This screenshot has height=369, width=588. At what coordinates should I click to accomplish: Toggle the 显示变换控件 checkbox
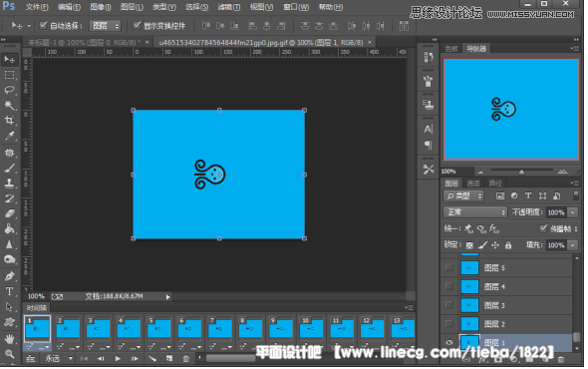tap(137, 25)
